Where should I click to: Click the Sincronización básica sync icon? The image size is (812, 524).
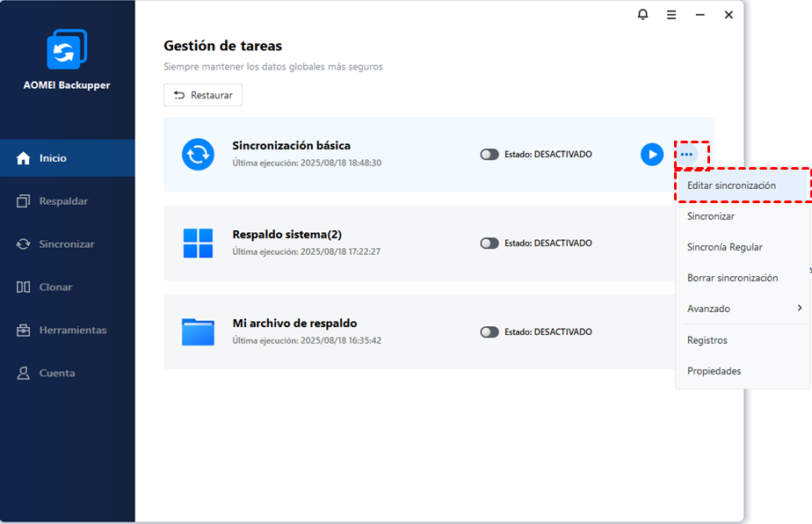coord(198,155)
